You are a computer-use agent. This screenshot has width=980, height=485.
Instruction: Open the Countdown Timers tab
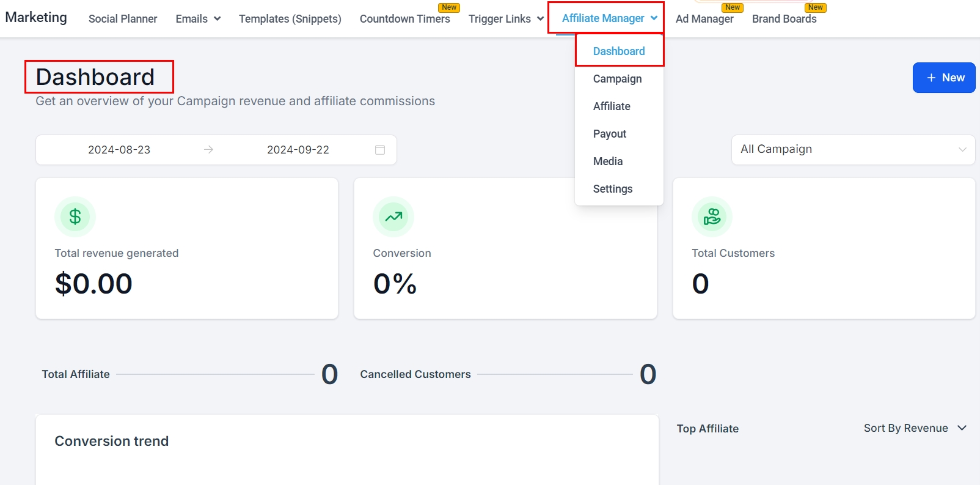[x=404, y=19]
